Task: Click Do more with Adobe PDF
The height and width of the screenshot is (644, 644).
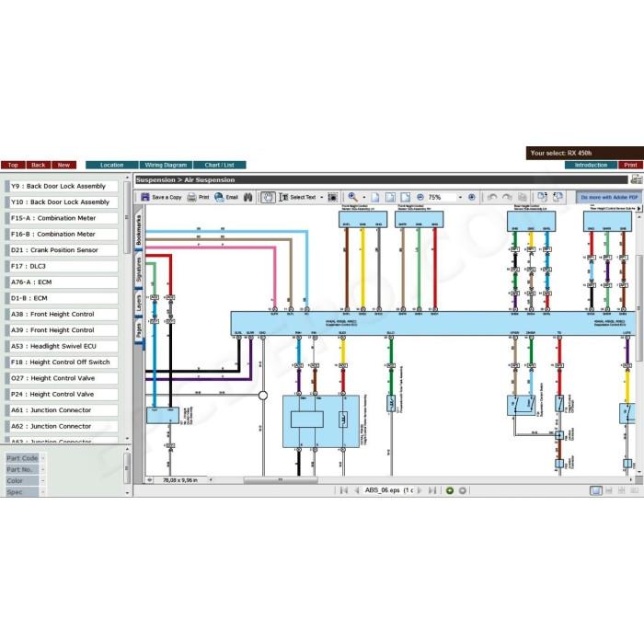Action: 609,198
